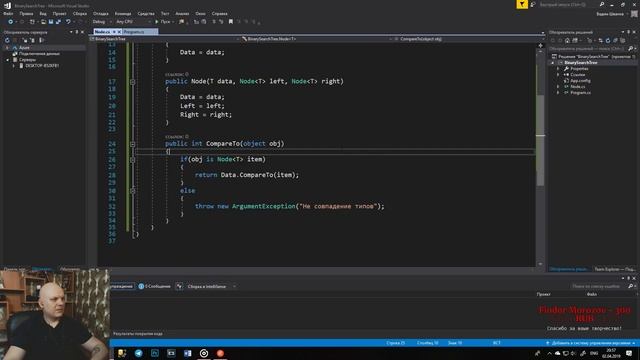Toggle auto-hide pin on Server Explorer panel
This screenshot has width=640, height=360.
click(76, 32)
